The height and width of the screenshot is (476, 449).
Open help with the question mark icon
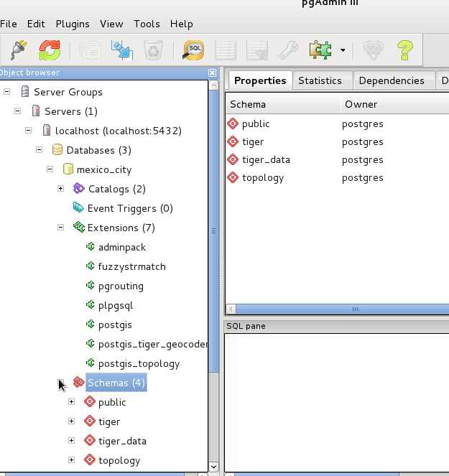click(405, 50)
